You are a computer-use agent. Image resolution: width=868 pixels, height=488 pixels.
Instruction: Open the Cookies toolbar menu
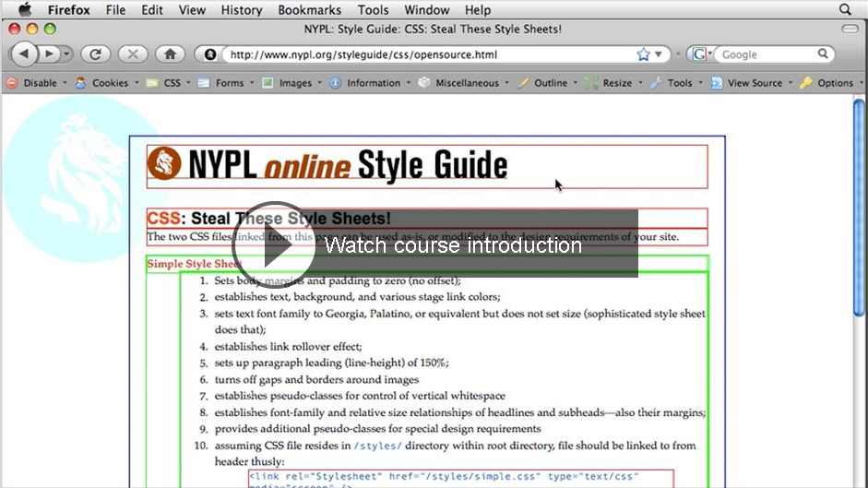pyautogui.click(x=115, y=83)
